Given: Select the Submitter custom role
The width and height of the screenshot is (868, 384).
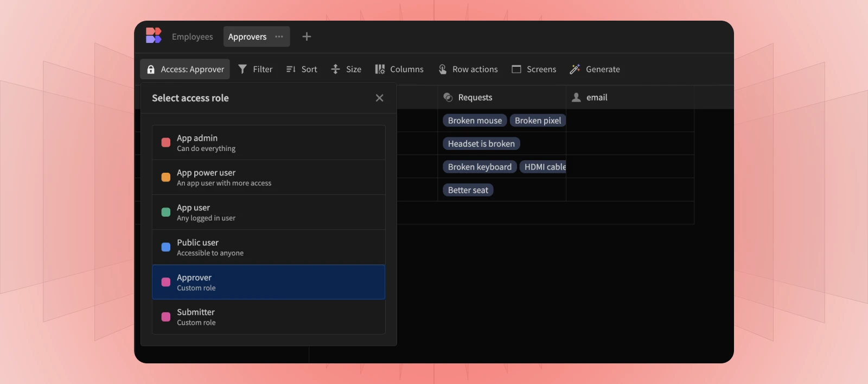Looking at the screenshot, I should tap(269, 317).
